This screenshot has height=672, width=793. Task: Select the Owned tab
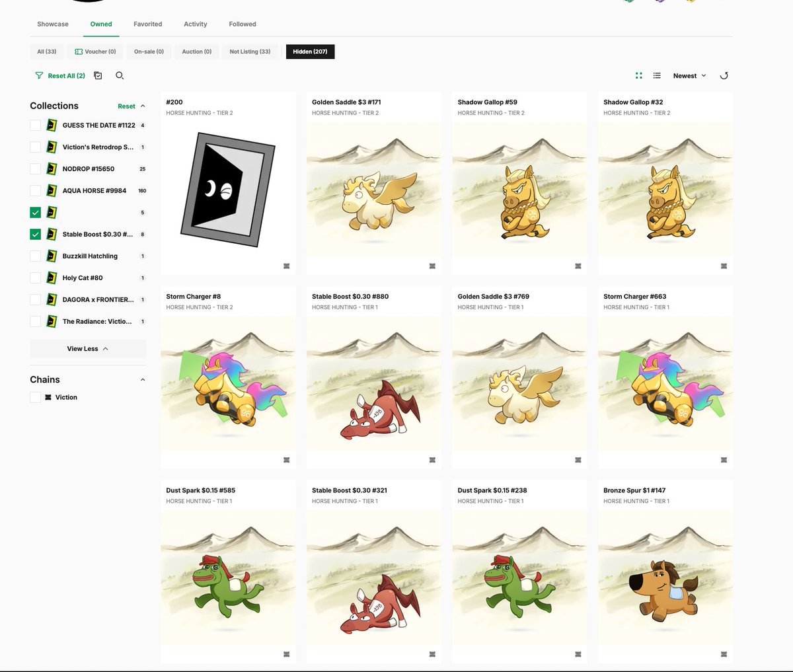click(x=101, y=24)
